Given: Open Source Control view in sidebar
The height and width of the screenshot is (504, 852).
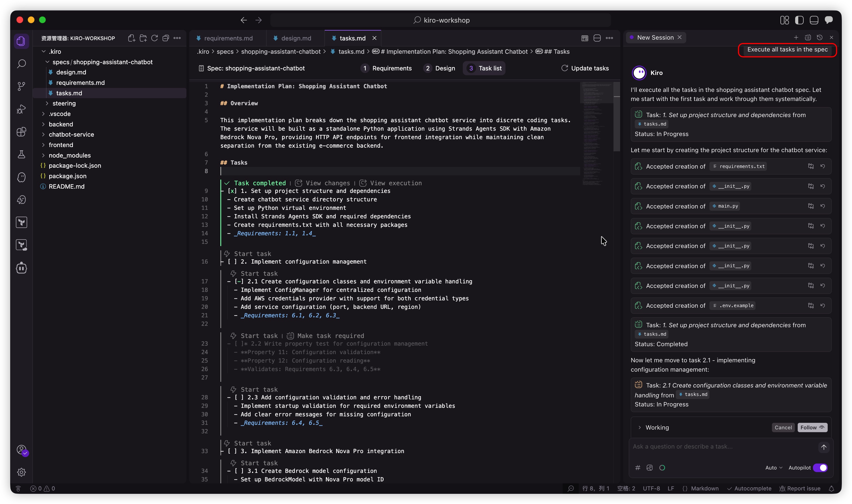Looking at the screenshot, I should pos(21,86).
